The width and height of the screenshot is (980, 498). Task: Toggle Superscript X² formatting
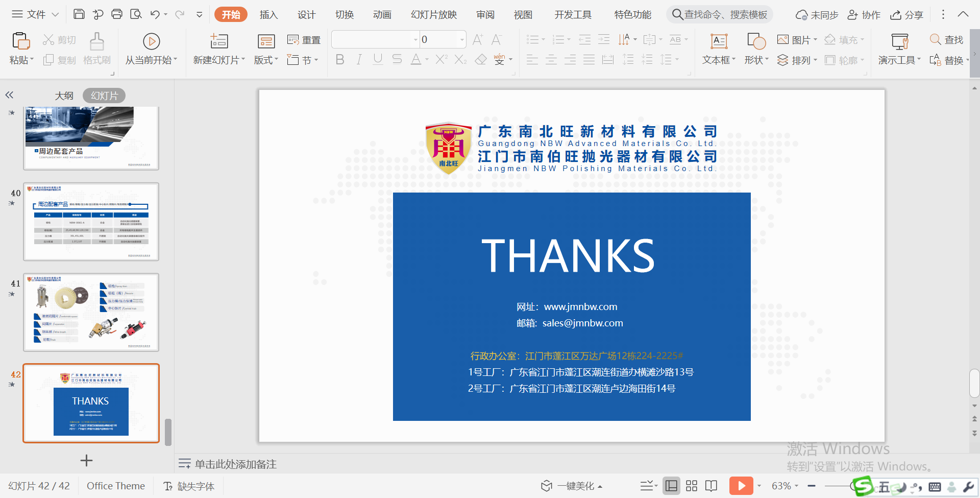pyautogui.click(x=442, y=60)
